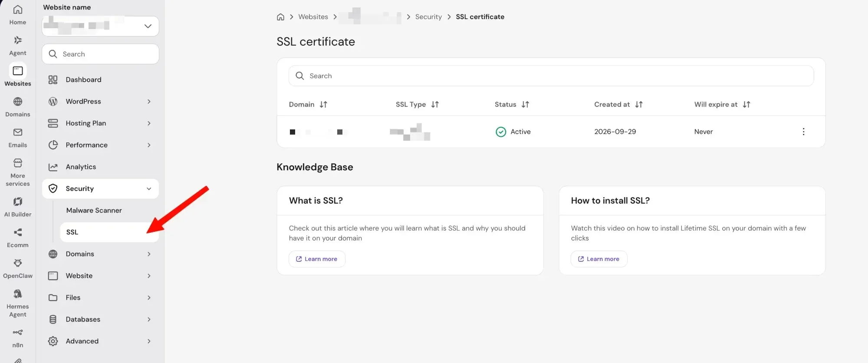Click the Databases cylinder icon
Viewport: 868px width, 363px height.
coord(53,320)
